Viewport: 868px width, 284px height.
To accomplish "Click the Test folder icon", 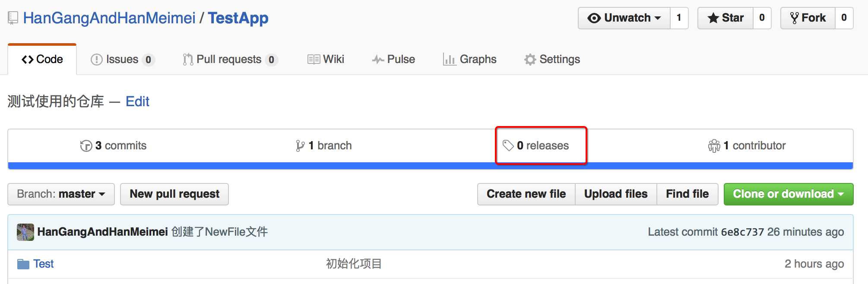I will 23,264.
